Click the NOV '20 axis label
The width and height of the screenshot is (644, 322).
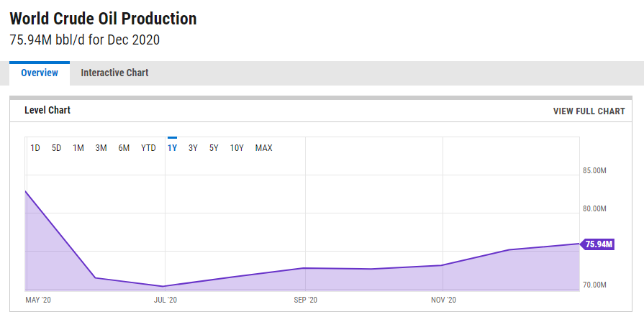click(443, 300)
